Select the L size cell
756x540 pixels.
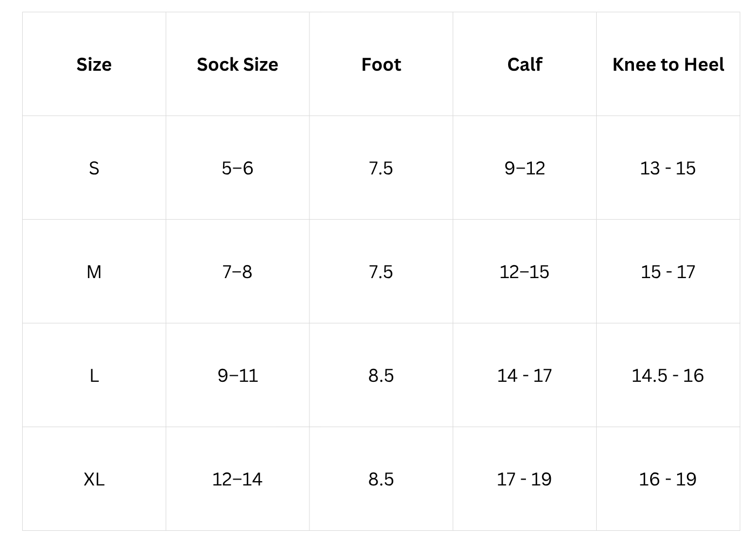tap(94, 375)
